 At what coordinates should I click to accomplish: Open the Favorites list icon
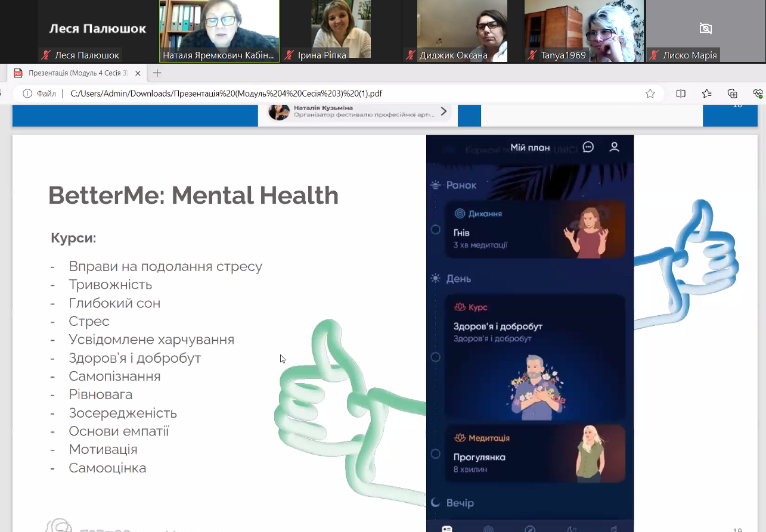pos(706,94)
